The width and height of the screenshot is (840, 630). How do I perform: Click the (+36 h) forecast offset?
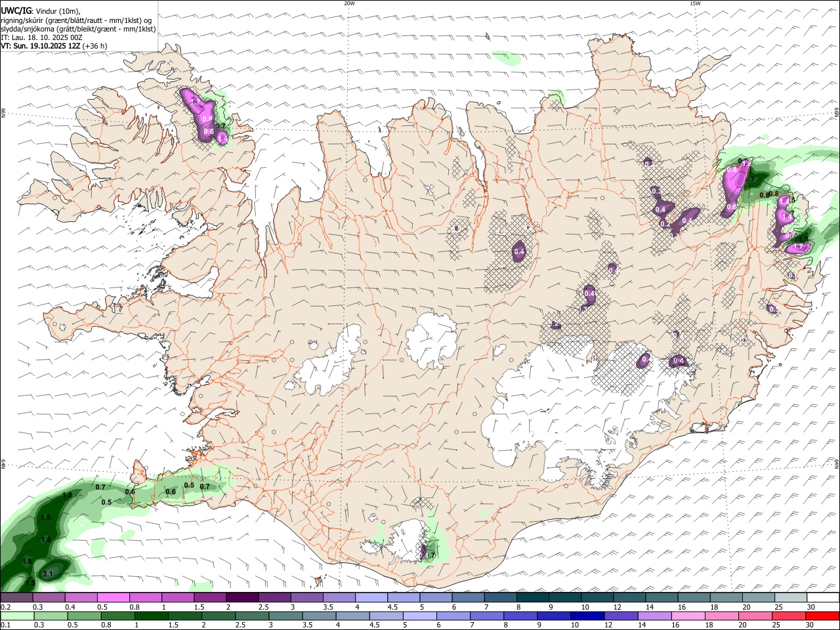pyautogui.click(x=95, y=46)
